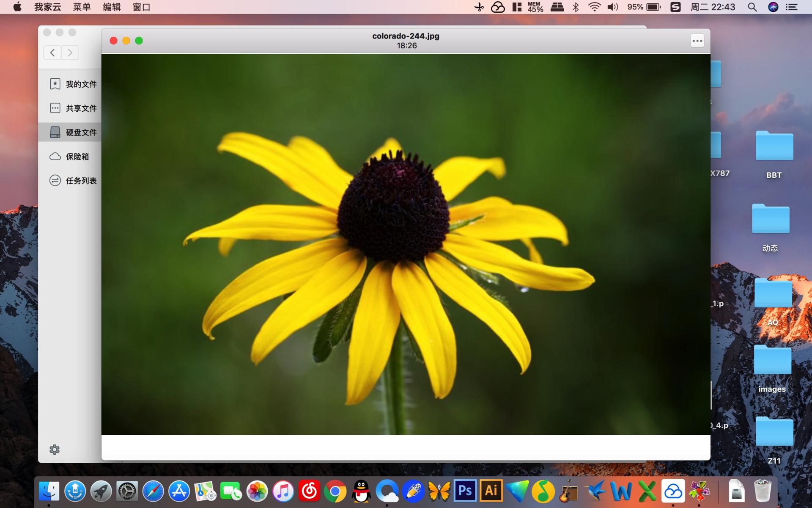The width and height of the screenshot is (812, 508).
Task: Open the 我的文件 sidebar section
Action: (73, 84)
